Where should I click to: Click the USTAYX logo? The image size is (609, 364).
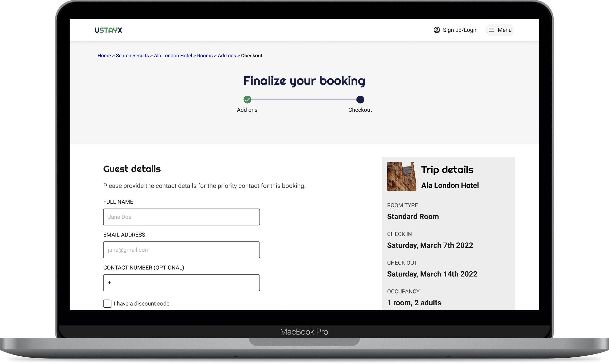tap(108, 30)
